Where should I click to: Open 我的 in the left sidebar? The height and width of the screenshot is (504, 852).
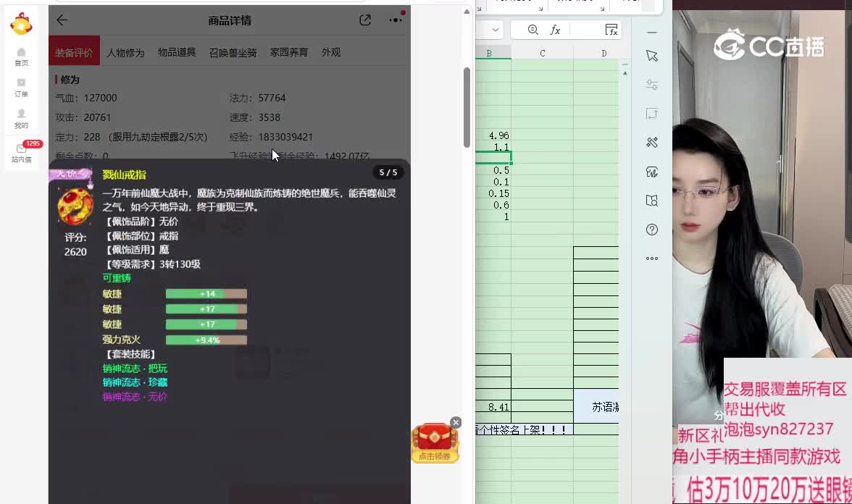[x=21, y=119]
